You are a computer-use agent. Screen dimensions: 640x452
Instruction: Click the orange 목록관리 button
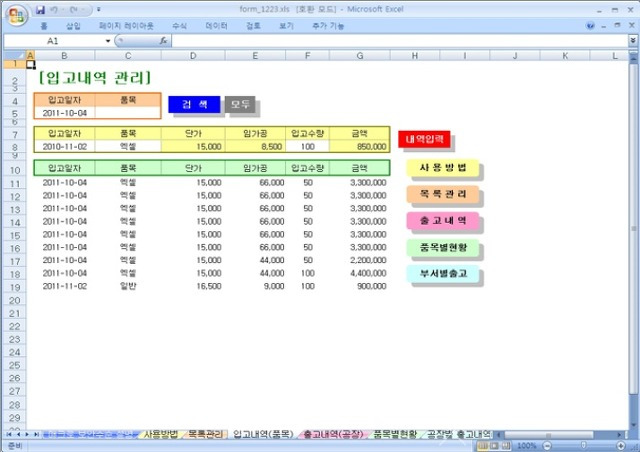point(443,194)
